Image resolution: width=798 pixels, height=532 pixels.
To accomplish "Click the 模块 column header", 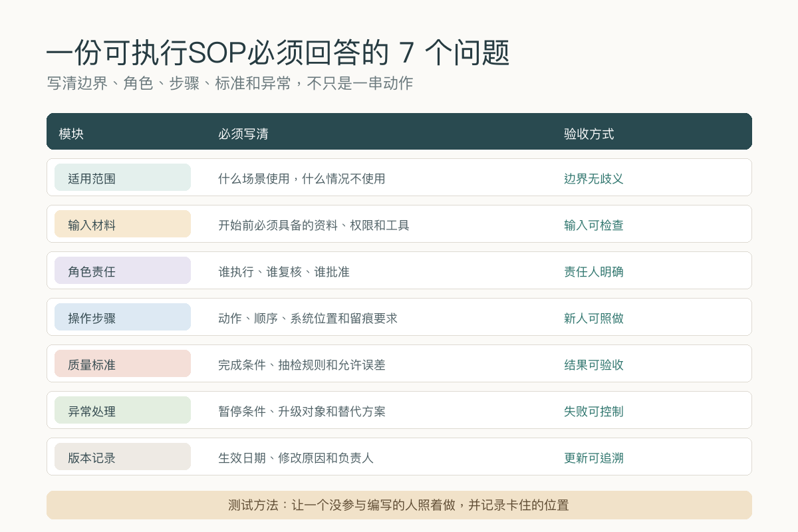I will pyautogui.click(x=71, y=134).
